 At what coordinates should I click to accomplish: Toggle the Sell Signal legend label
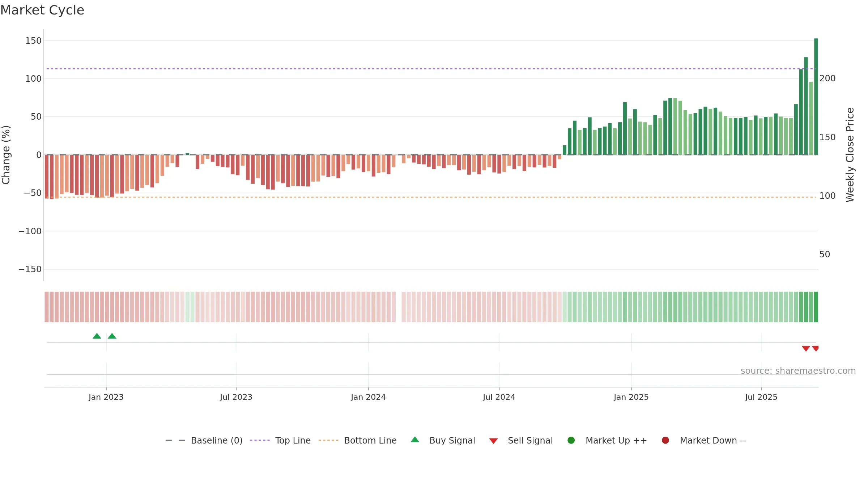(x=530, y=441)
